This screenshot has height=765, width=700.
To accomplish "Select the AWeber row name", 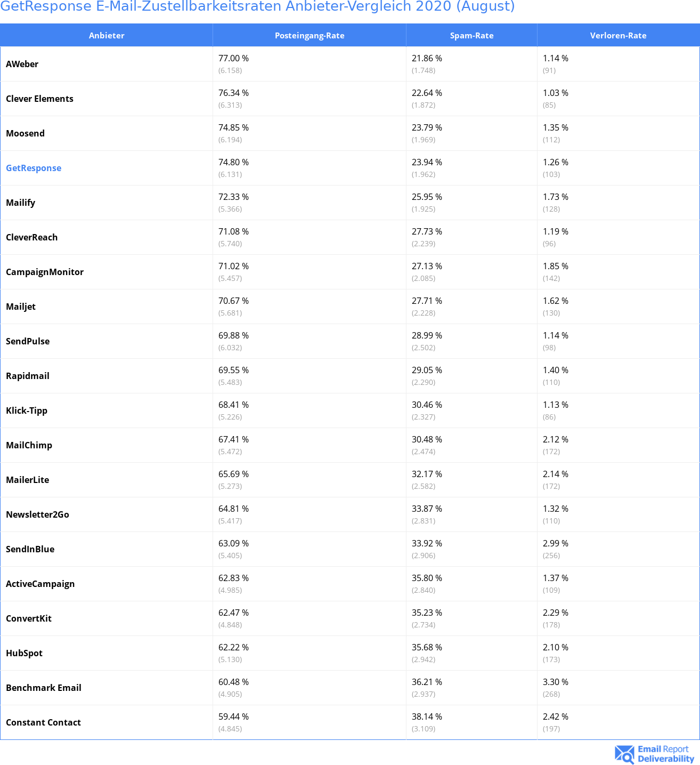I will (x=22, y=64).
